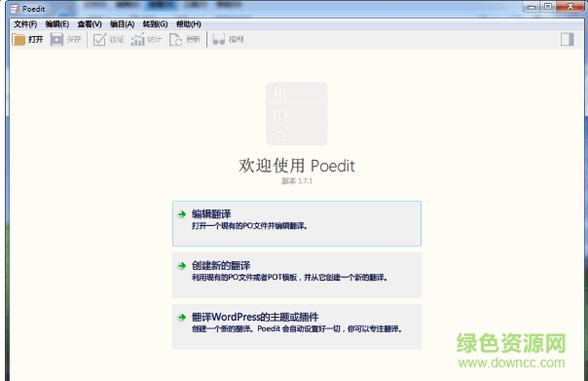The height and width of the screenshot is (381, 588).
Task: Click the Update catalog toolbar icon
Action: coord(175,39)
